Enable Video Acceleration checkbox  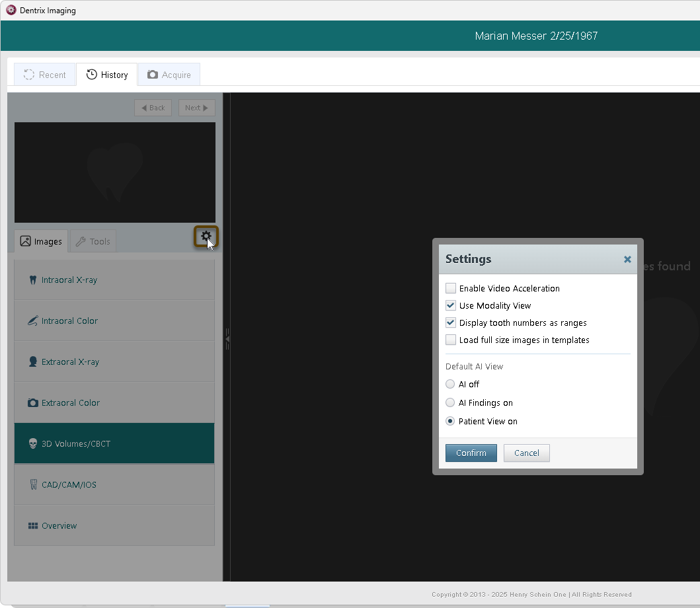451,289
